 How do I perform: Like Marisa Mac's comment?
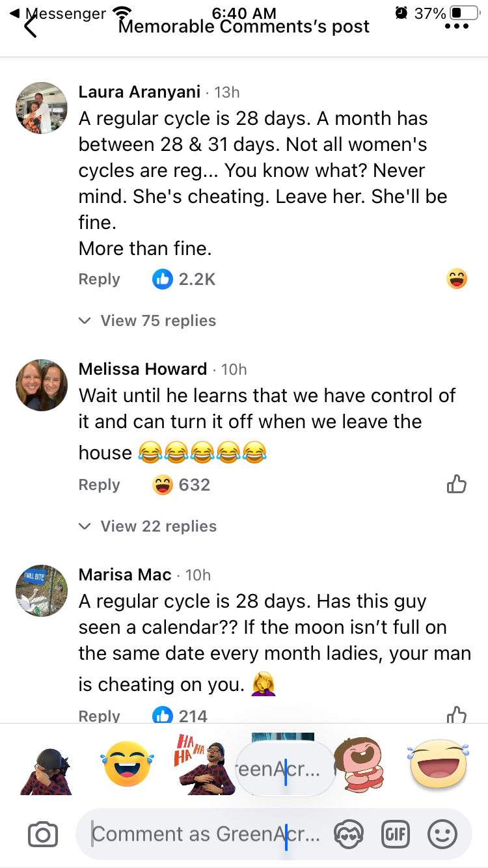point(457,714)
